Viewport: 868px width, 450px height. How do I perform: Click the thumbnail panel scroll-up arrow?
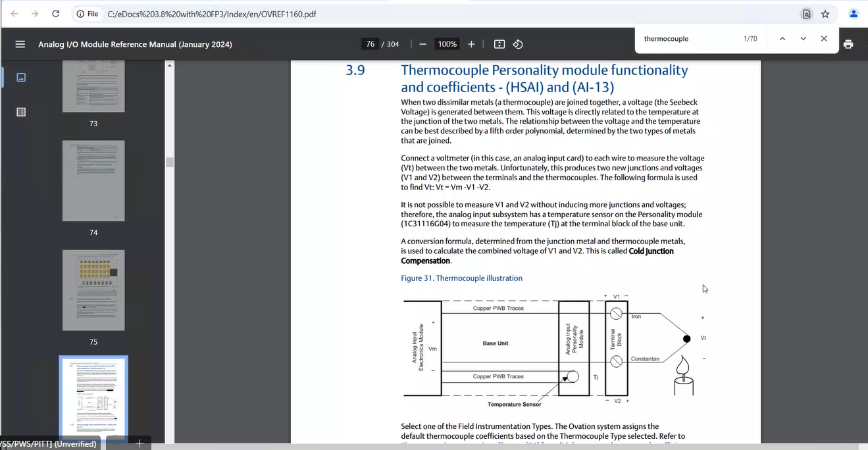(x=170, y=65)
